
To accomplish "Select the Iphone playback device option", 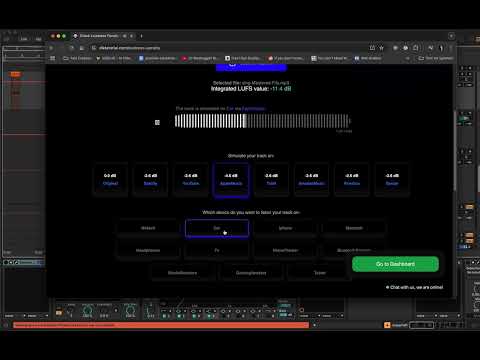I will click(285, 228).
